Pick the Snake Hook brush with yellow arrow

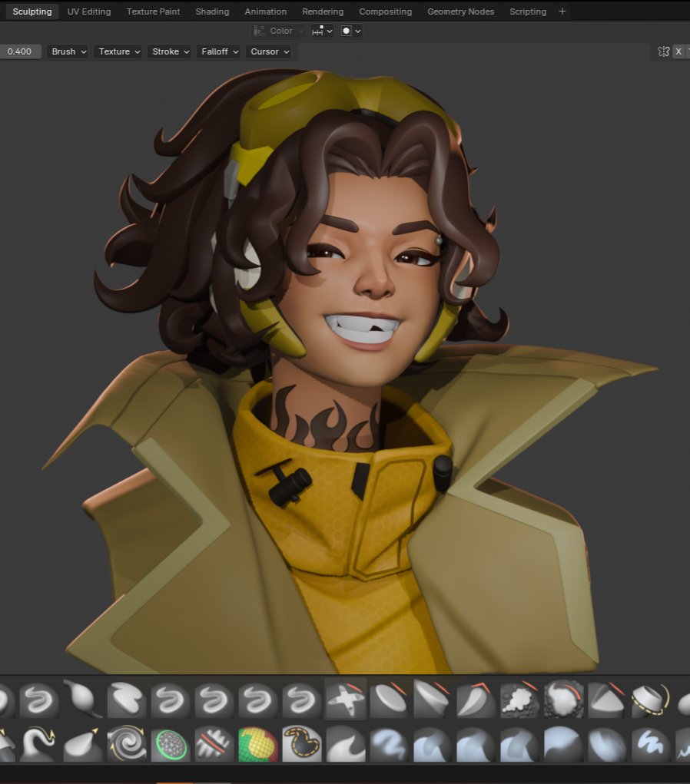(39, 743)
